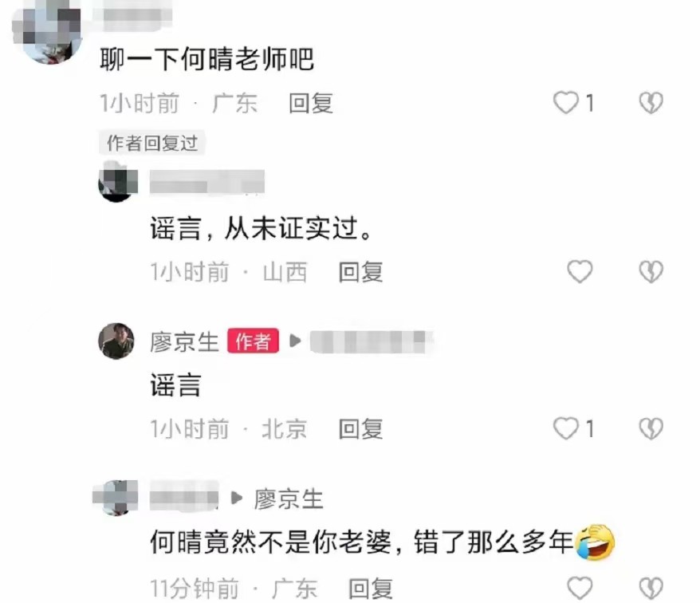
Task: Reply to 廖京生's 北京 comment
Action: point(360,429)
